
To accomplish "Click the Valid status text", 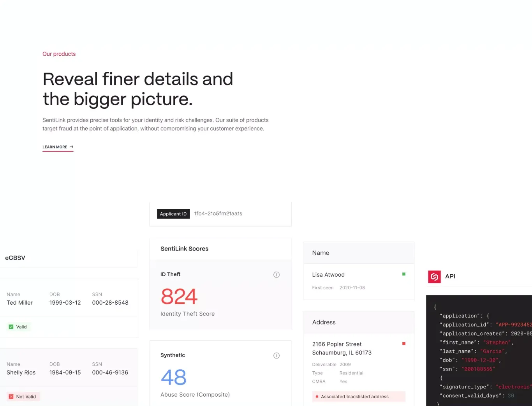I will [x=21, y=327].
